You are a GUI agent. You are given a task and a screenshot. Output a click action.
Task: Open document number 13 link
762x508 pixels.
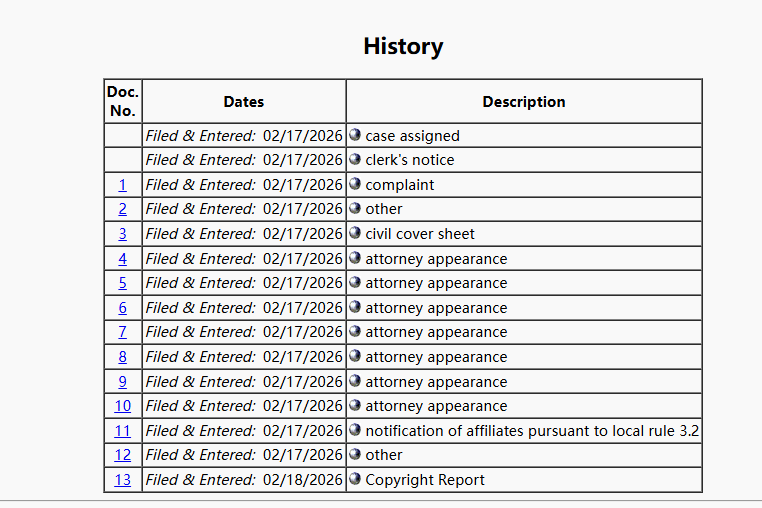[x=123, y=480]
